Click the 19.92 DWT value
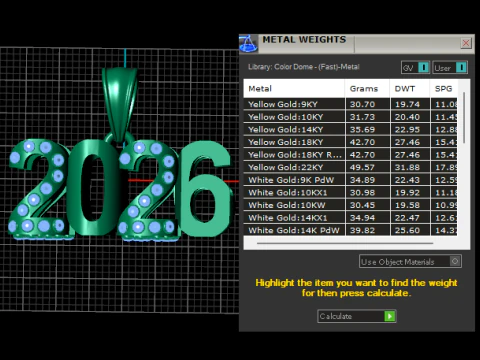The width and height of the screenshot is (480, 360). pyautogui.click(x=407, y=193)
